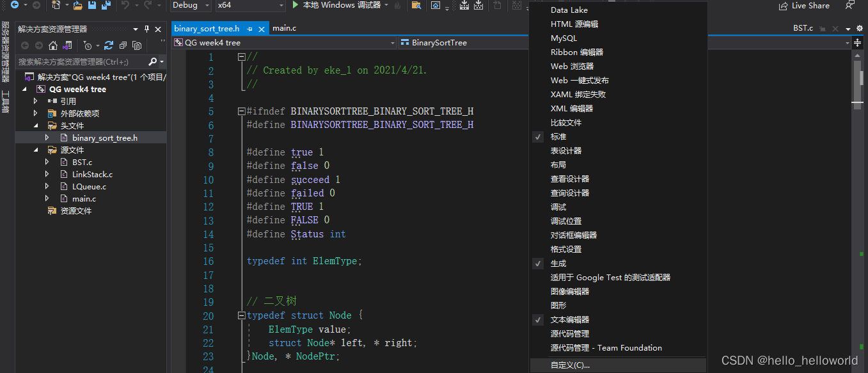Click the Refresh icon in Solution Explorer
The height and width of the screenshot is (373, 868).
pos(109,47)
